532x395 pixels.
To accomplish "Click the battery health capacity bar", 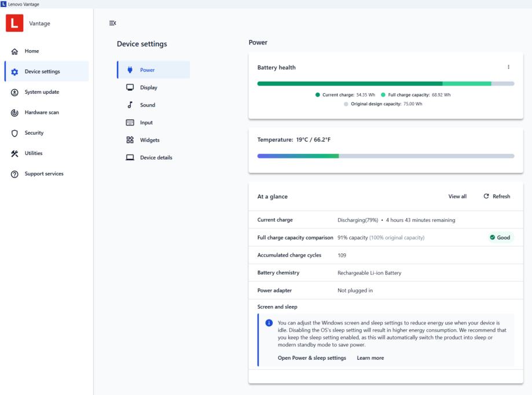I will [x=386, y=84].
